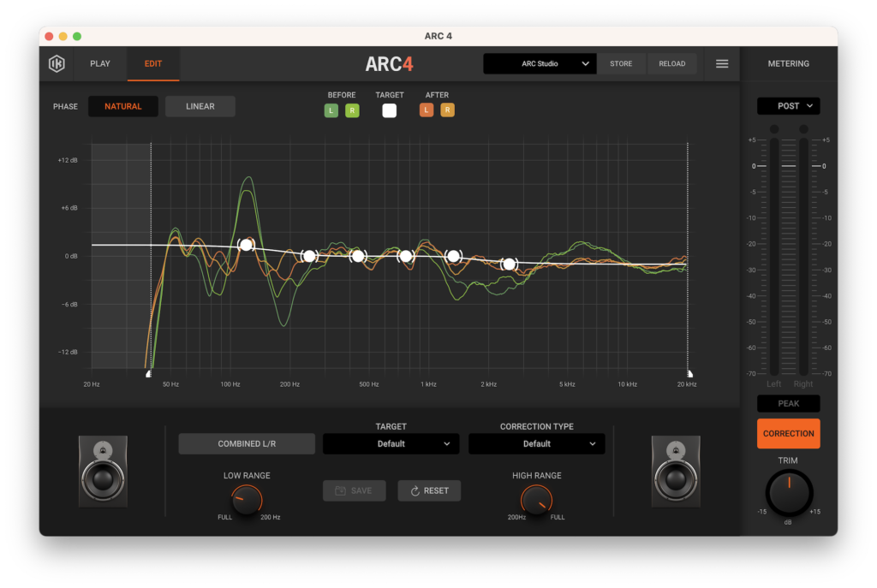Click the high frequency limit handle
Viewport: 877px width, 588px height.
[x=689, y=373]
